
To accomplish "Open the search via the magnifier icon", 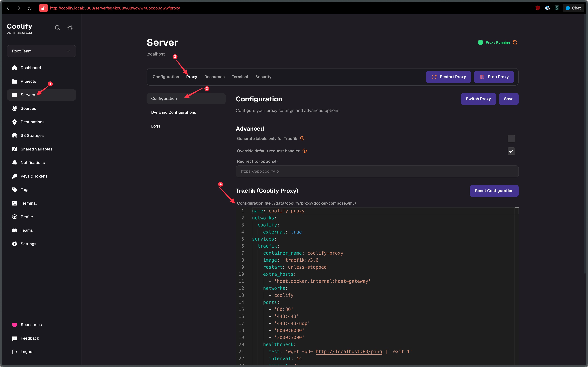I will [x=57, y=27].
